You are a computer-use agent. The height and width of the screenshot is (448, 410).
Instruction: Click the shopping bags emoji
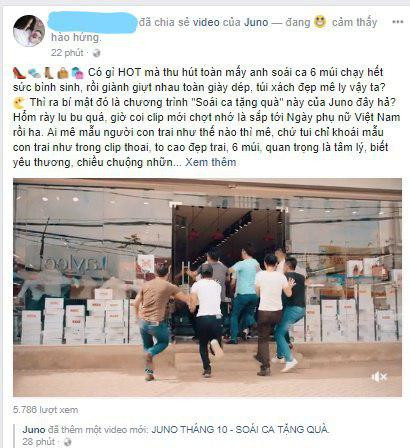77,73
